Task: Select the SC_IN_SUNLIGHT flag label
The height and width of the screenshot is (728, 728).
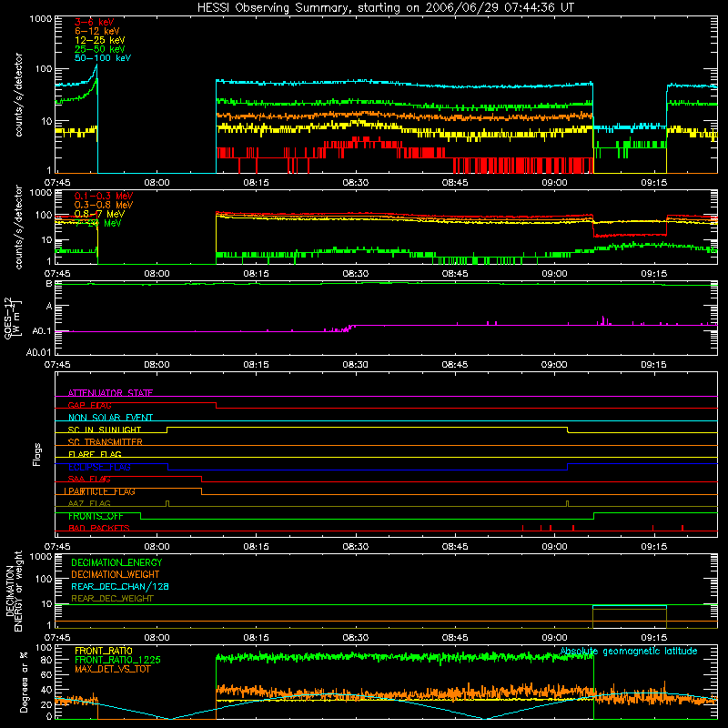Action: pos(105,430)
